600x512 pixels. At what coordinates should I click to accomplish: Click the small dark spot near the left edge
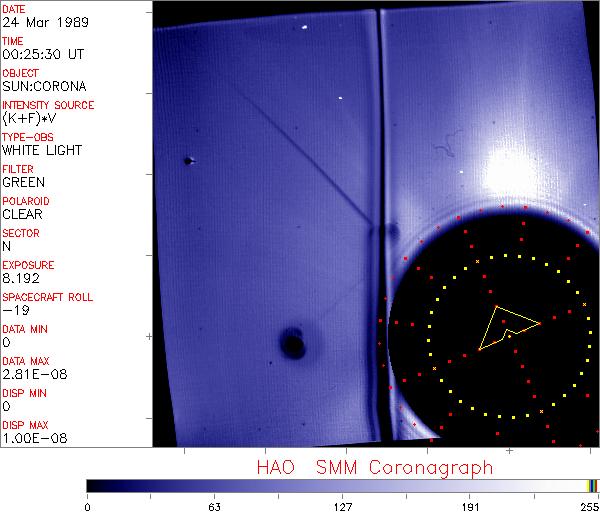click(x=188, y=160)
